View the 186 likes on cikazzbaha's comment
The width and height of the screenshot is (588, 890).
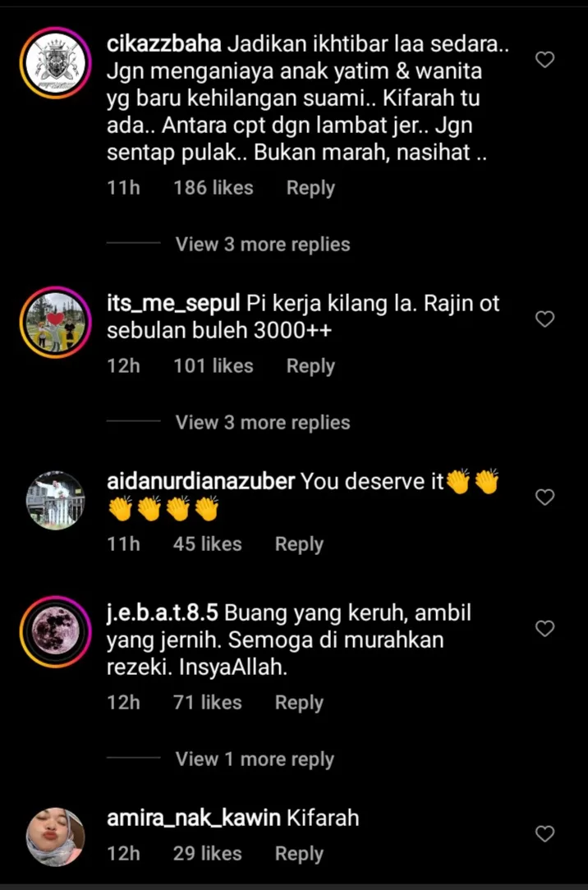coord(214,188)
